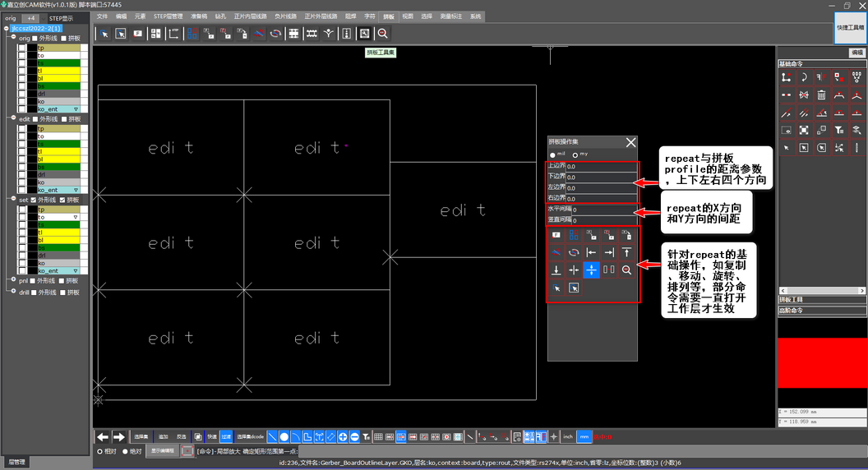The image size is (868, 470).
Task: Click green ts layer swatch under set
Action: tap(58, 225)
